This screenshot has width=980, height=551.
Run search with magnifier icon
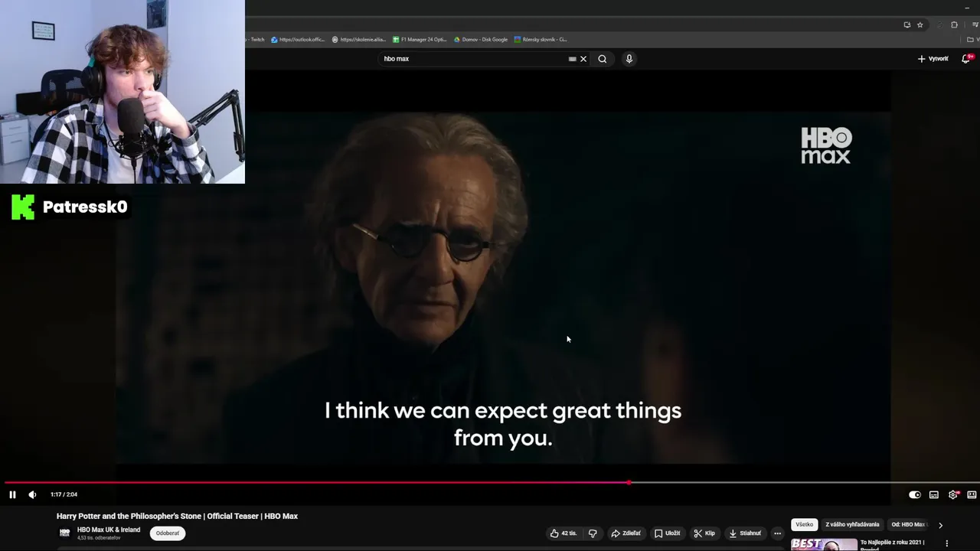603,59
